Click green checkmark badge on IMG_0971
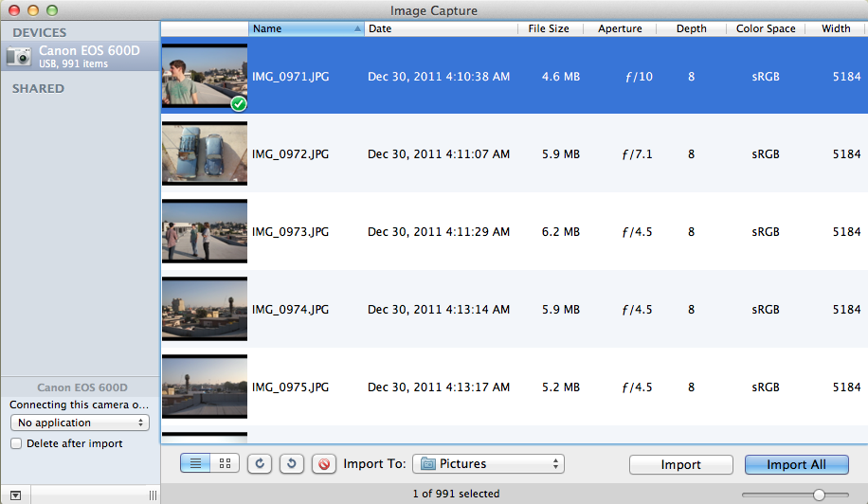The width and height of the screenshot is (868, 504). pyautogui.click(x=239, y=104)
